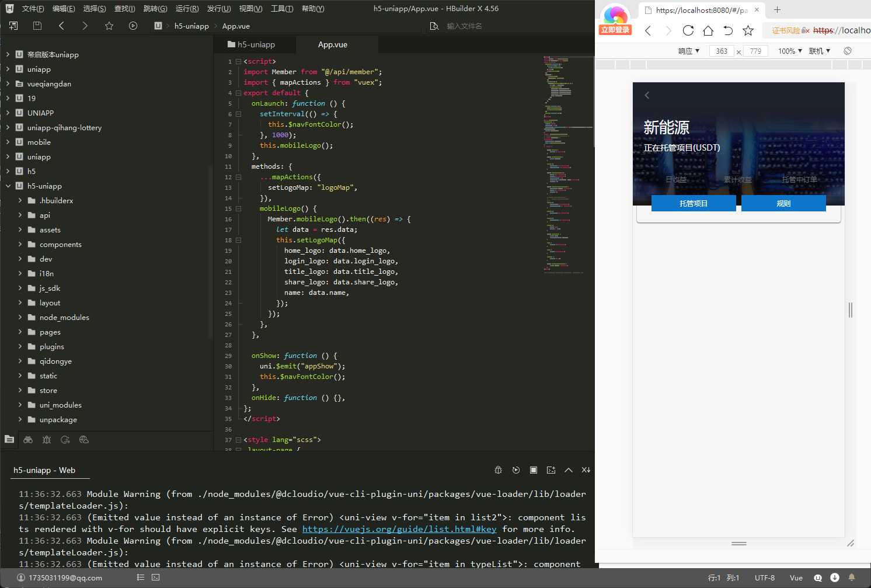Screen dimensions: 871x588
Task: Click the 立即登录 login button
Action: pyautogui.click(x=615, y=30)
